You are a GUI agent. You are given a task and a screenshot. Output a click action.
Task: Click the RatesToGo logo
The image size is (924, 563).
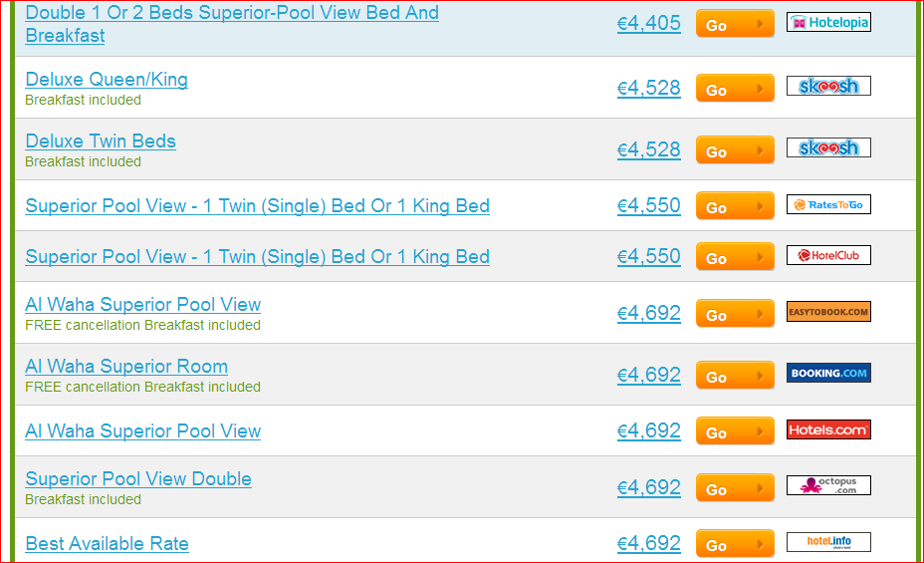[x=828, y=204]
